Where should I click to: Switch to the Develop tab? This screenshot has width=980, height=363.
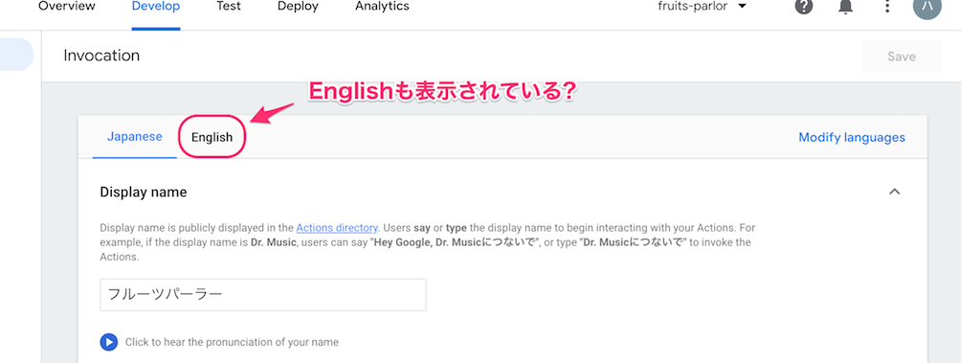156,7
